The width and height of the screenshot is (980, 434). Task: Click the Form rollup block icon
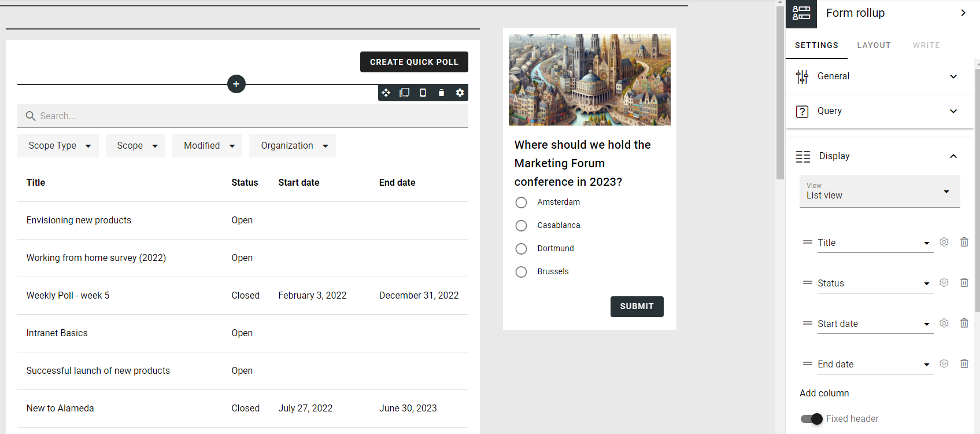point(801,13)
